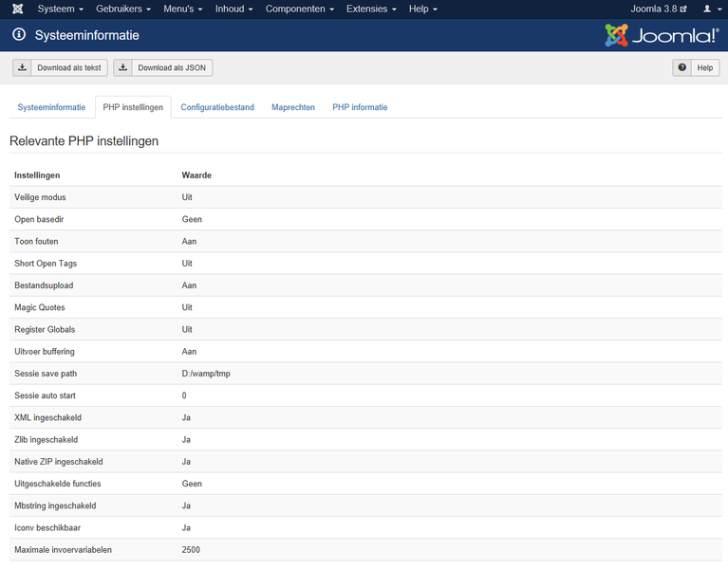Select the Bestandsupload row label
728x569 pixels.
[44, 285]
